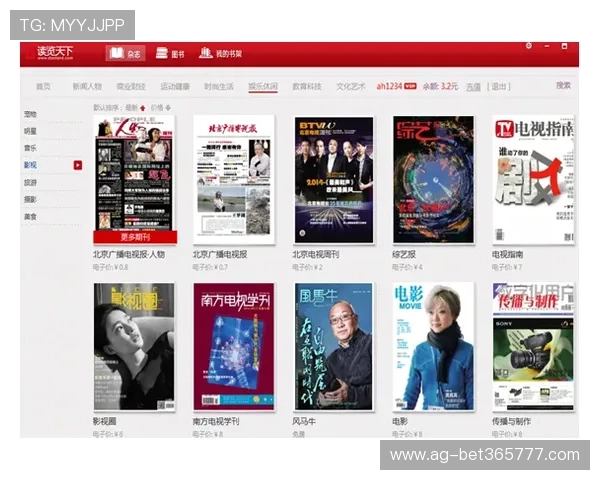
Task: Click the 充值 recharge link
Action: (x=473, y=87)
